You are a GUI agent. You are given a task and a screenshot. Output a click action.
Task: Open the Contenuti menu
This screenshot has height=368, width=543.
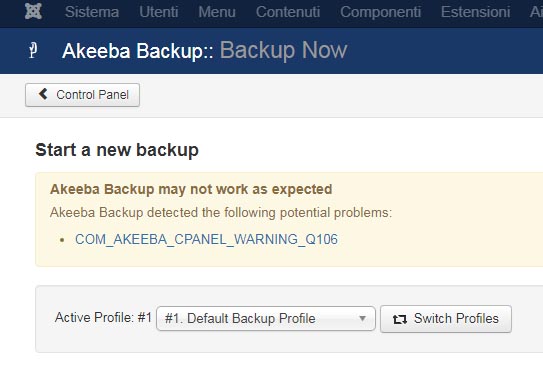(288, 12)
